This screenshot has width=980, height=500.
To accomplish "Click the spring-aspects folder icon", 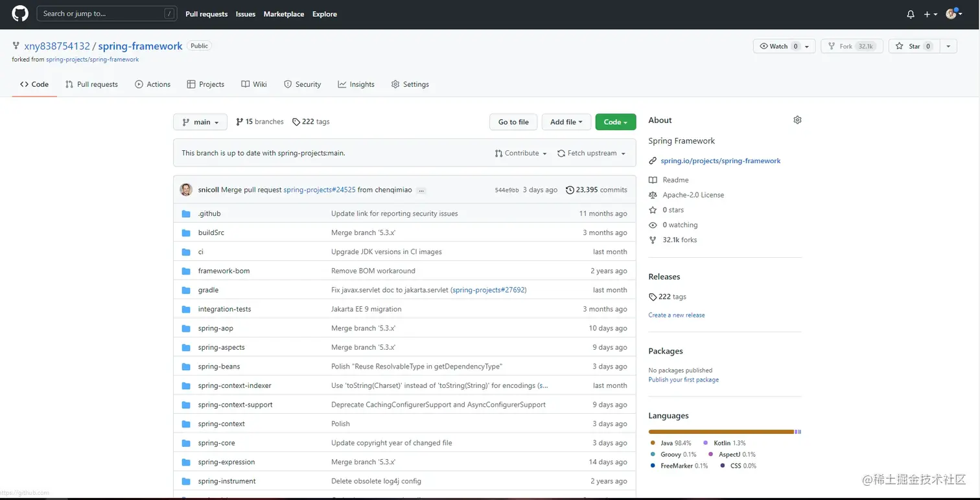I will coord(186,347).
